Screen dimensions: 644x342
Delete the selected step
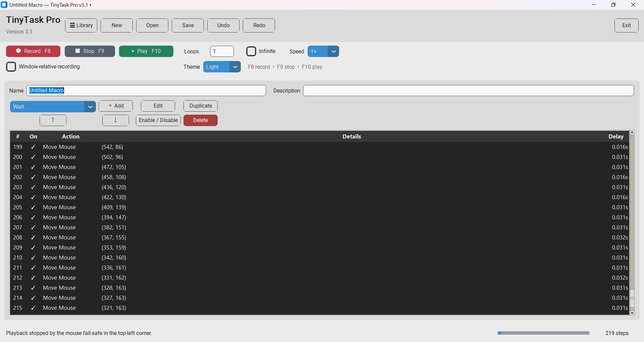click(201, 120)
